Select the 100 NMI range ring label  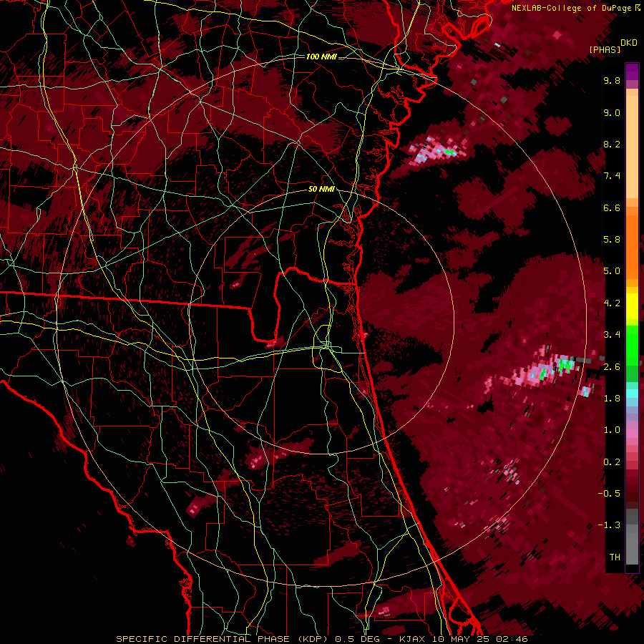(x=321, y=57)
